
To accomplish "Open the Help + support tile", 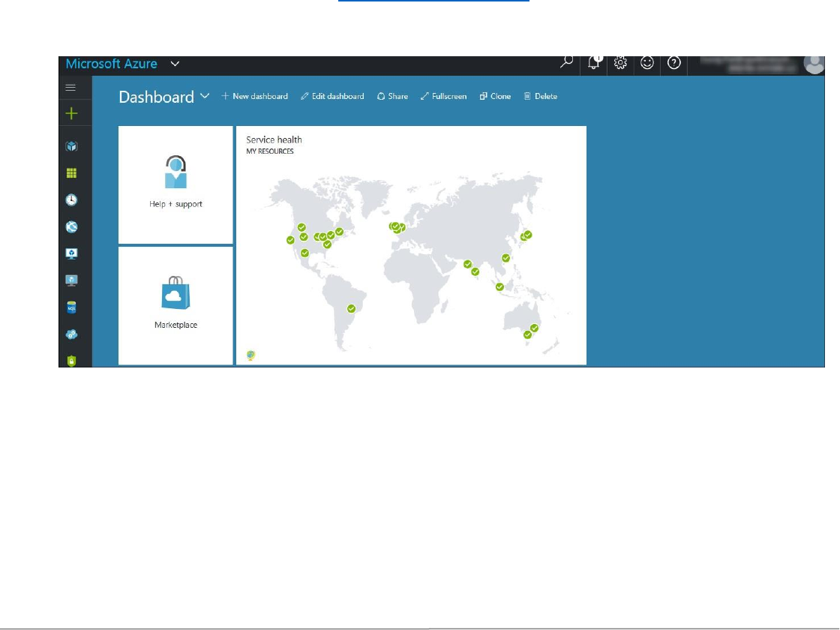I will pos(175,184).
